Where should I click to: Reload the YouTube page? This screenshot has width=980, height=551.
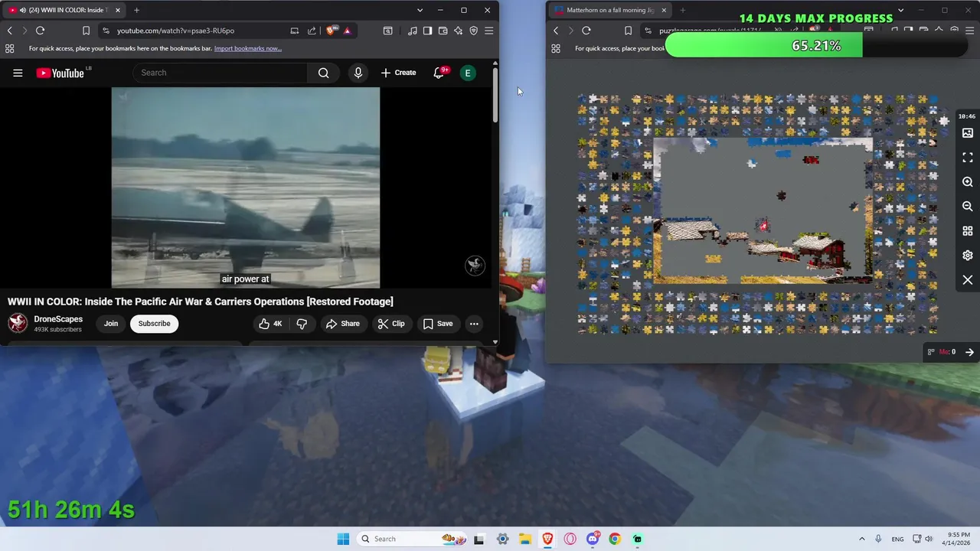(40, 31)
